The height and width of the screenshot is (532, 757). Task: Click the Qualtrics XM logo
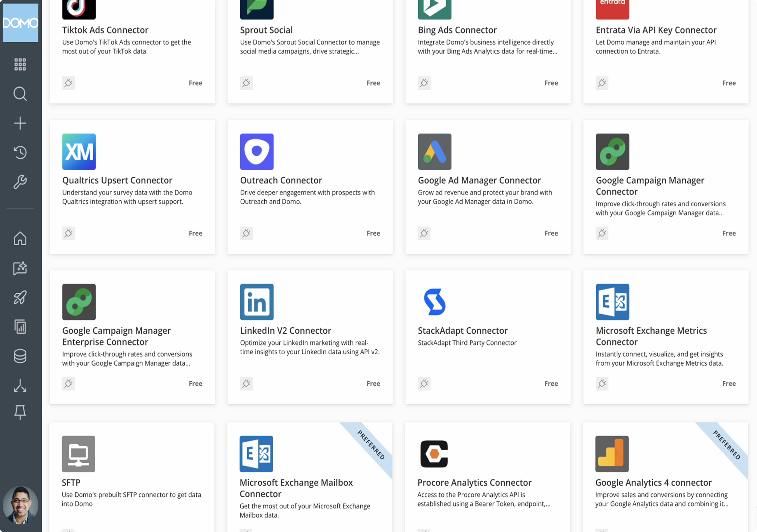click(x=79, y=151)
